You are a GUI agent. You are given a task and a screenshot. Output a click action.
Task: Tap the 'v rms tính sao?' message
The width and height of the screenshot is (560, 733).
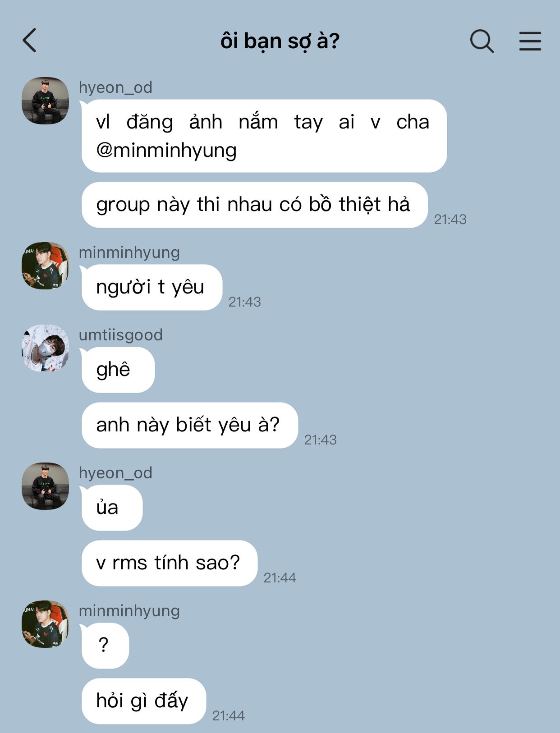pyautogui.click(x=169, y=563)
